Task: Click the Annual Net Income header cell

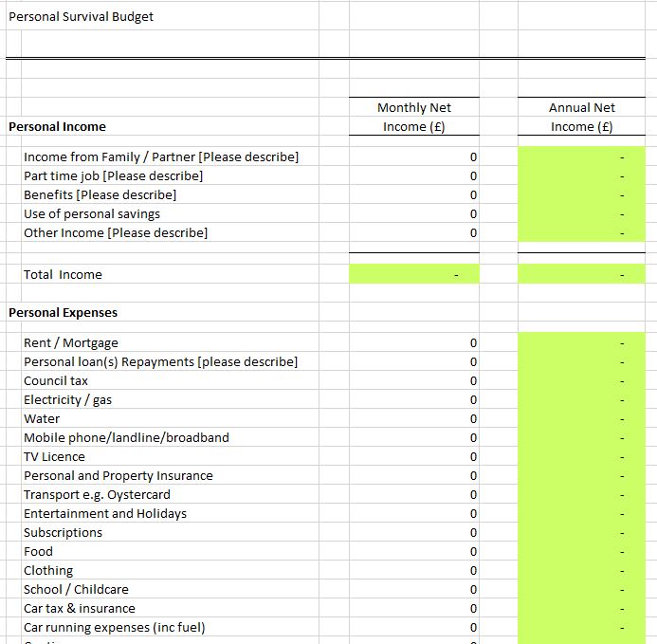Action: pyautogui.click(x=581, y=118)
